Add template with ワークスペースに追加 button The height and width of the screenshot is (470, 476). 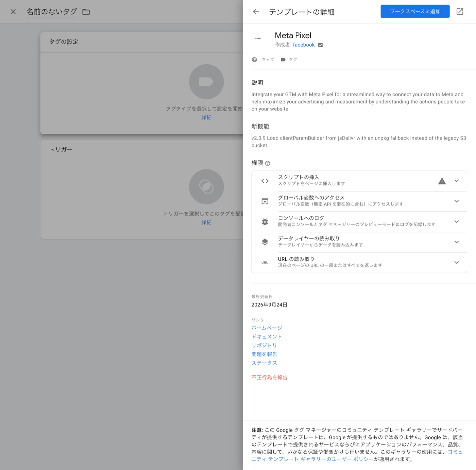(415, 11)
